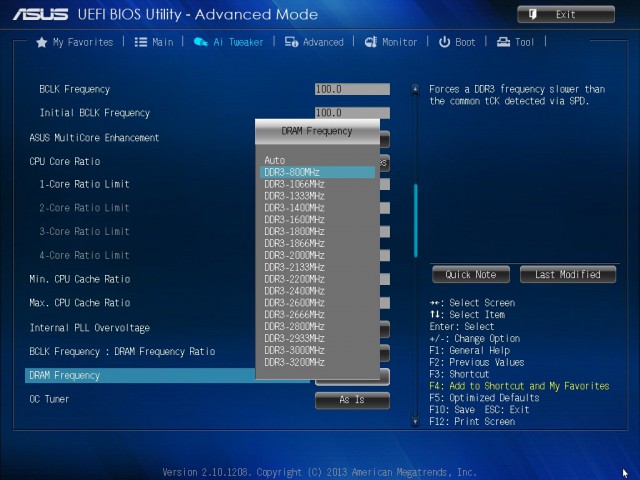Switch to the Main tab
Viewport: 640px width, 480px height.
tap(154, 42)
